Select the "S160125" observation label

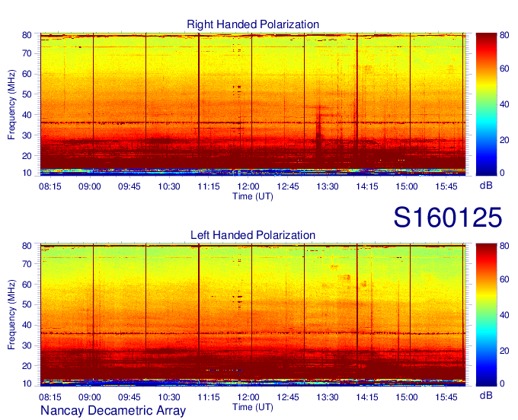[448, 218]
